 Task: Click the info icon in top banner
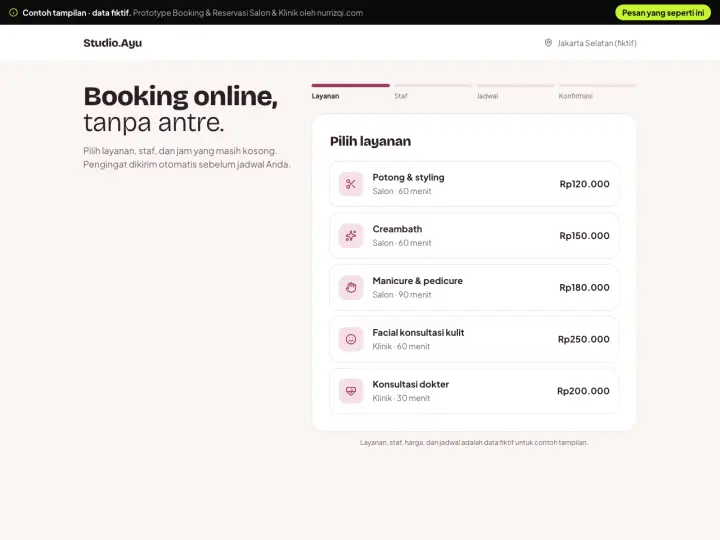pos(14,12)
